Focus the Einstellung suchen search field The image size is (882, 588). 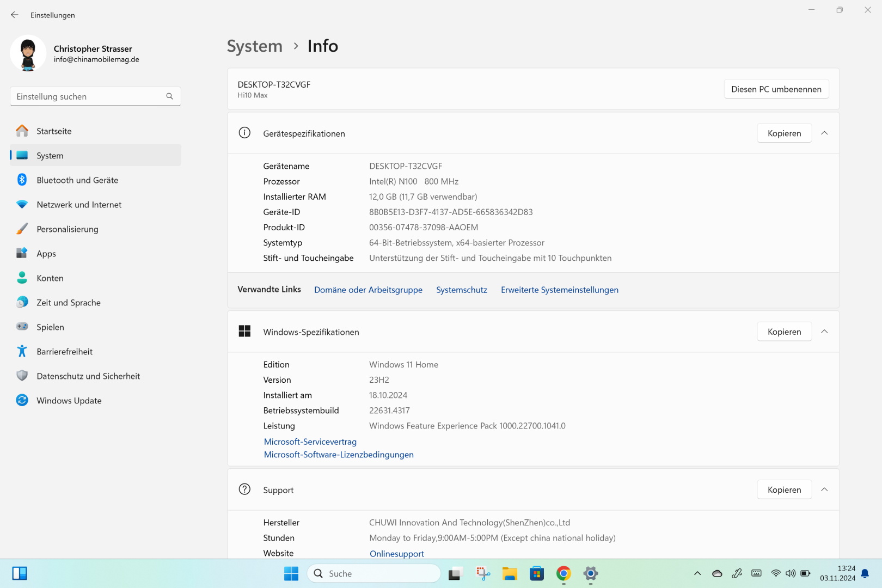pyautogui.click(x=95, y=96)
